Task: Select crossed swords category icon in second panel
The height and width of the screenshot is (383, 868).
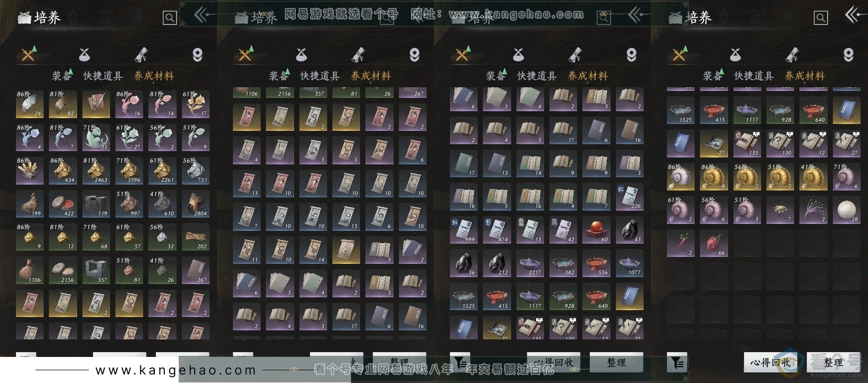Action: pyautogui.click(x=246, y=54)
